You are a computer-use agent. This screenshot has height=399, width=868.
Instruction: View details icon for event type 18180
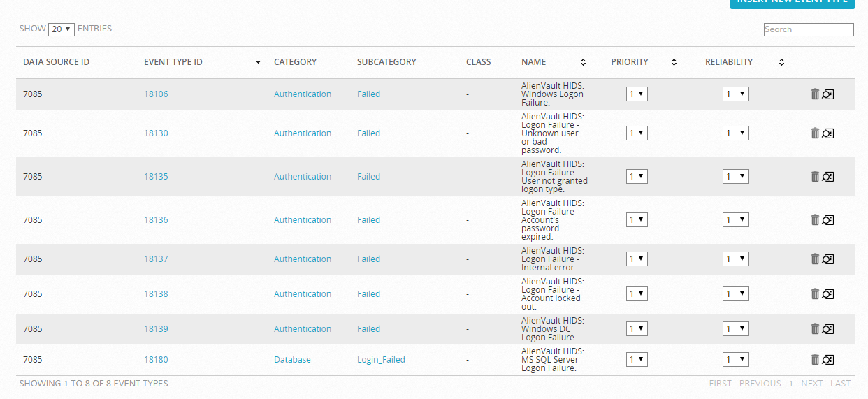coord(828,360)
